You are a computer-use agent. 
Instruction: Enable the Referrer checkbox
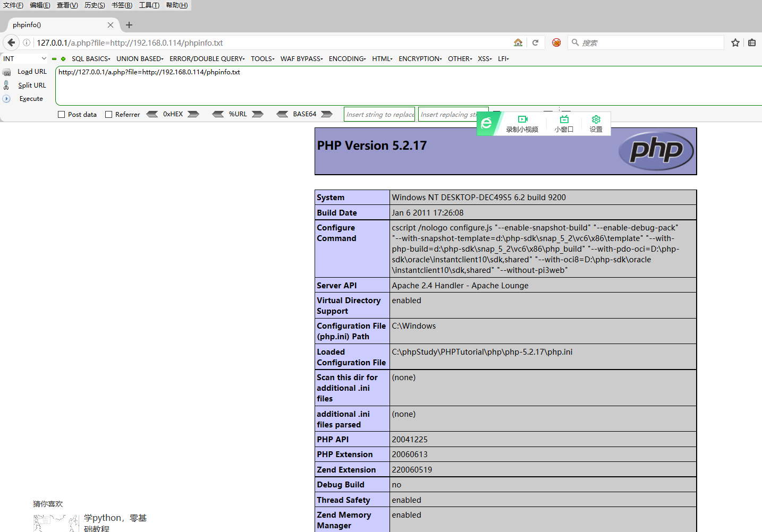click(109, 114)
